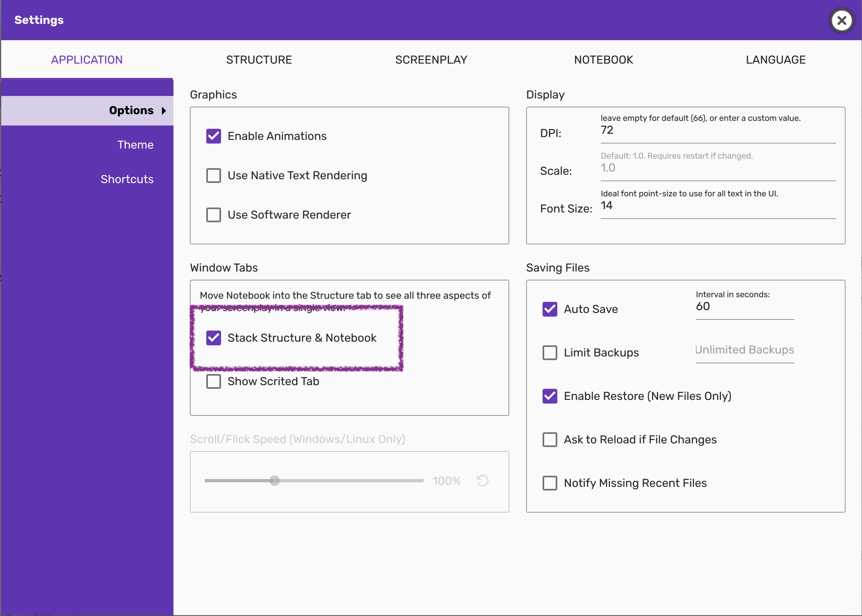Close the Settings dialog with X icon
This screenshot has width=862, height=616.
point(841,21)
